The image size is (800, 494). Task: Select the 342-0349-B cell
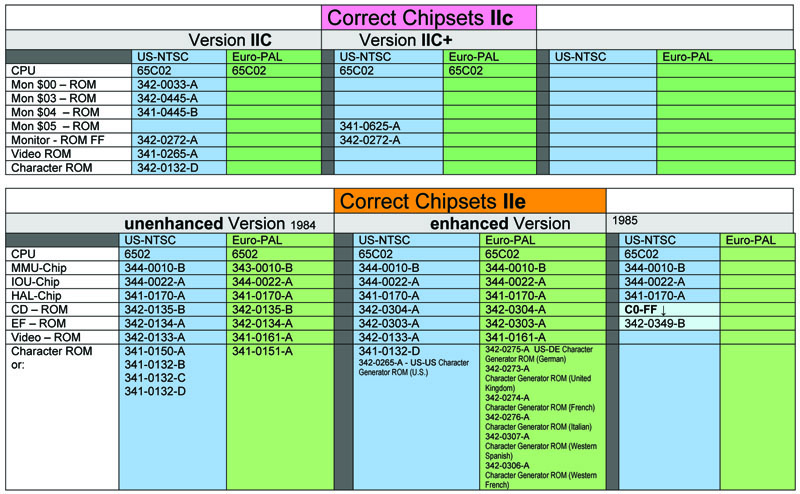coord(654,324)
